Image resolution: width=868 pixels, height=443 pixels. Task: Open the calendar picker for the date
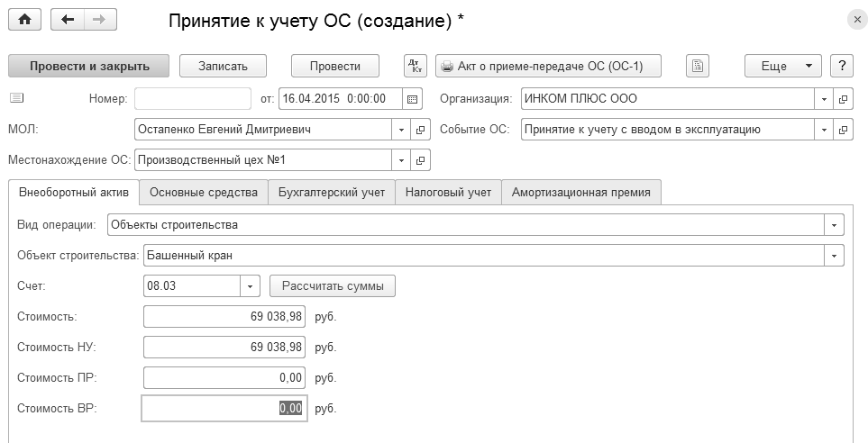413,99
